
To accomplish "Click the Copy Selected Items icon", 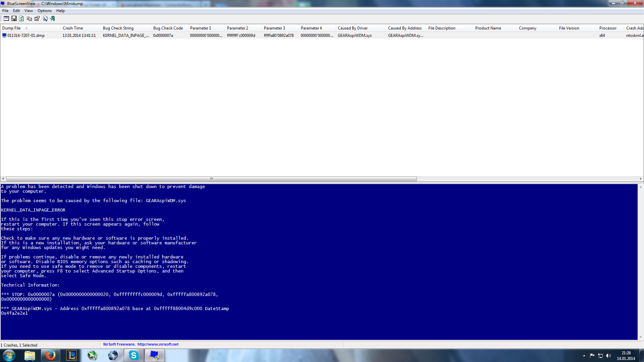I will point(29,18).
